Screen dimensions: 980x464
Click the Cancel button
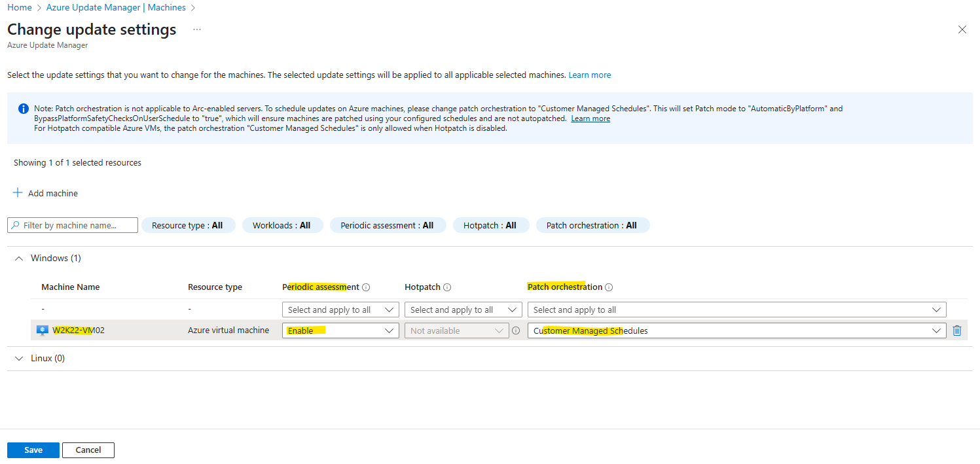tap(88, 450)
